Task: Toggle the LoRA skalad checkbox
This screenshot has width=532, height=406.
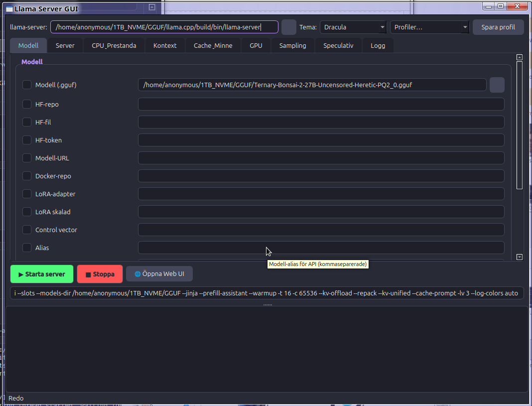Action: [x=27, y=212]
